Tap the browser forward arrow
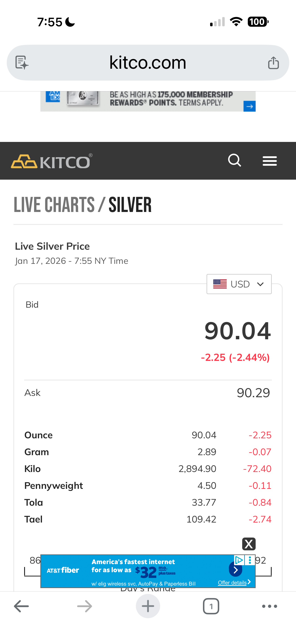296x644 pixels. point(85,606)
